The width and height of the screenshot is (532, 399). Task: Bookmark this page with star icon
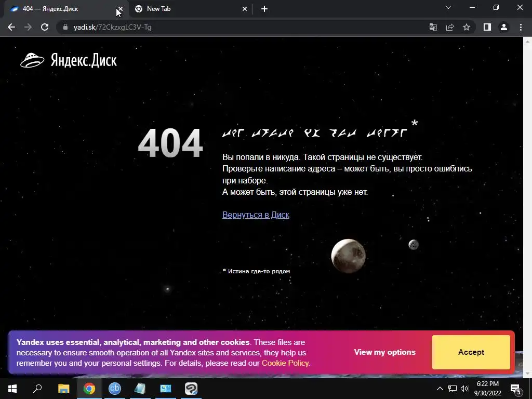click(x=467, y=27)
